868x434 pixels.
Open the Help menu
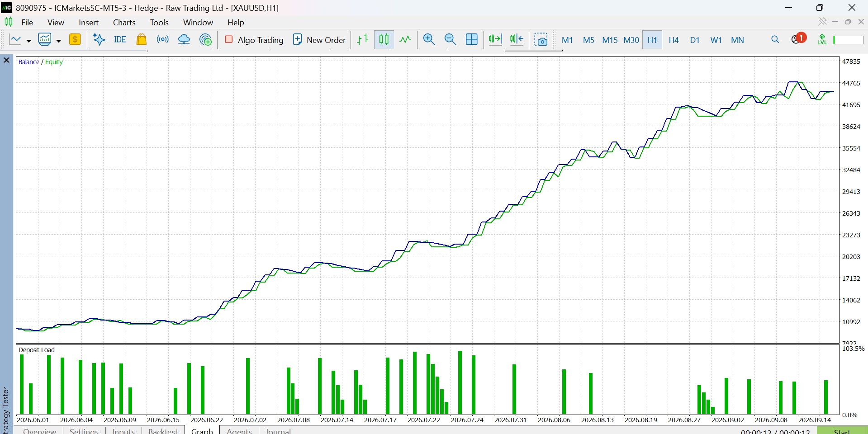point(236,22)
